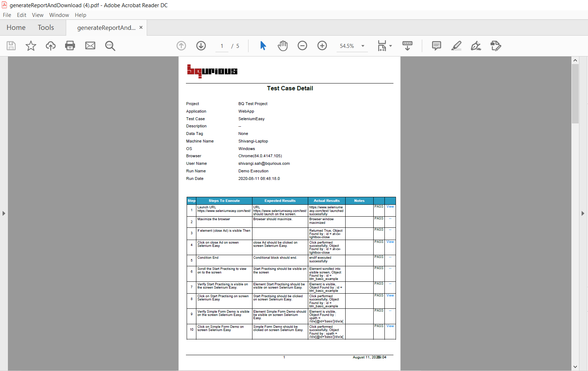
Task: Click the 'Windows' OS value
Action: point(247,149)
